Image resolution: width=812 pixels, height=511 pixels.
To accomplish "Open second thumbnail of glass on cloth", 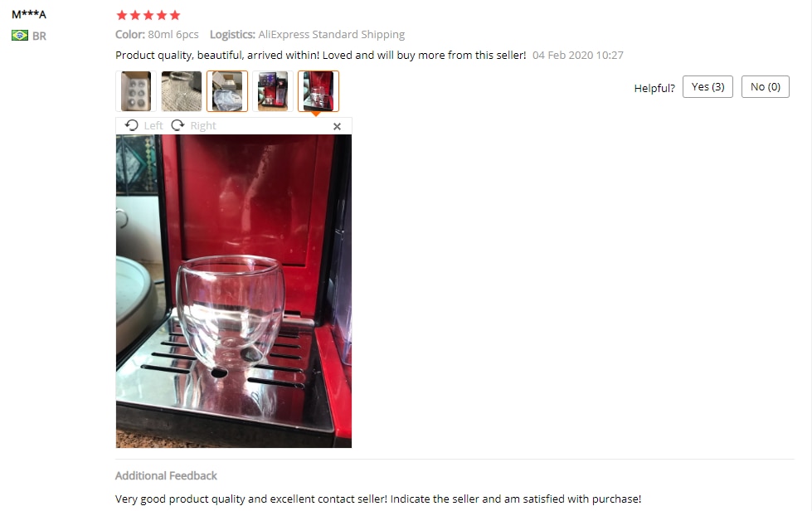I will click(x=182, y=91).
